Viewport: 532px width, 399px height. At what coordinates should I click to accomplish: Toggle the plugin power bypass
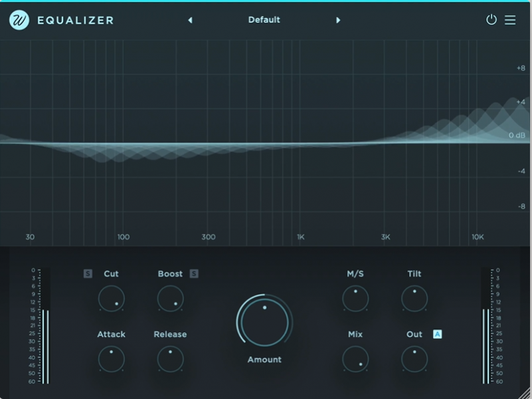(x=491, y=20)
